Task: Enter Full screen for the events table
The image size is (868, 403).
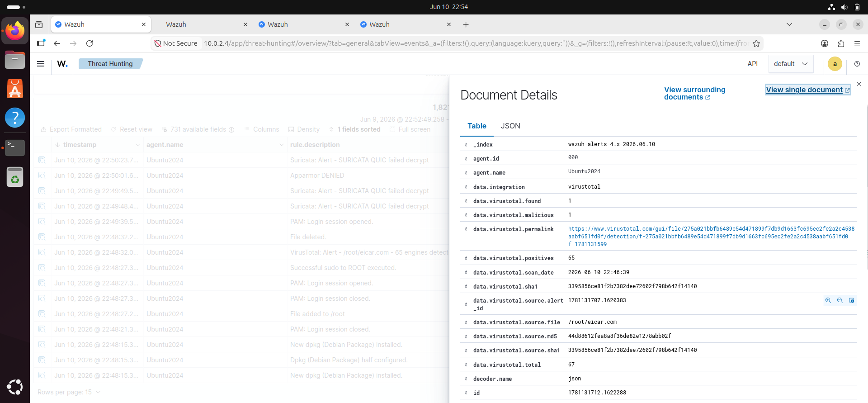Action: 410,129
